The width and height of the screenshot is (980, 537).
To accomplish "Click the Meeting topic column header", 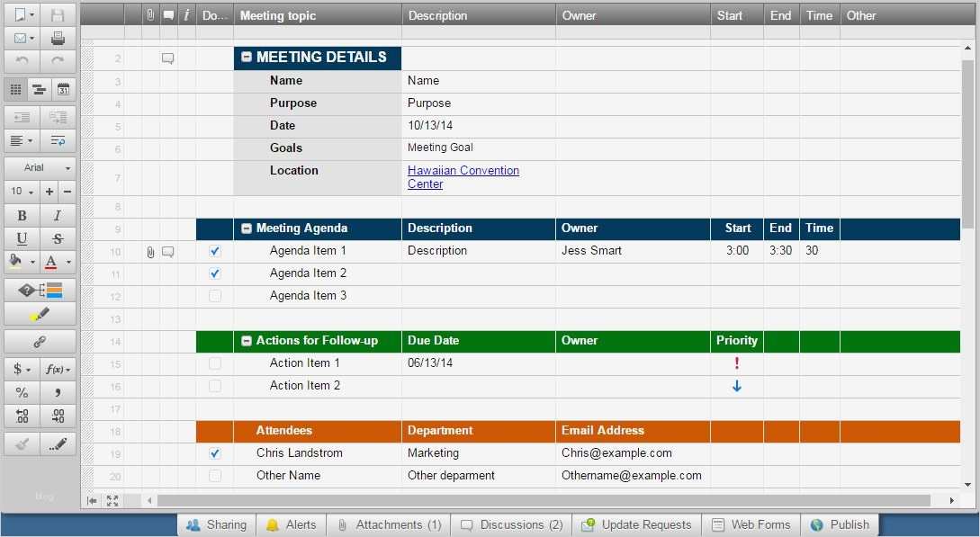I will click(x=318, y=15).
